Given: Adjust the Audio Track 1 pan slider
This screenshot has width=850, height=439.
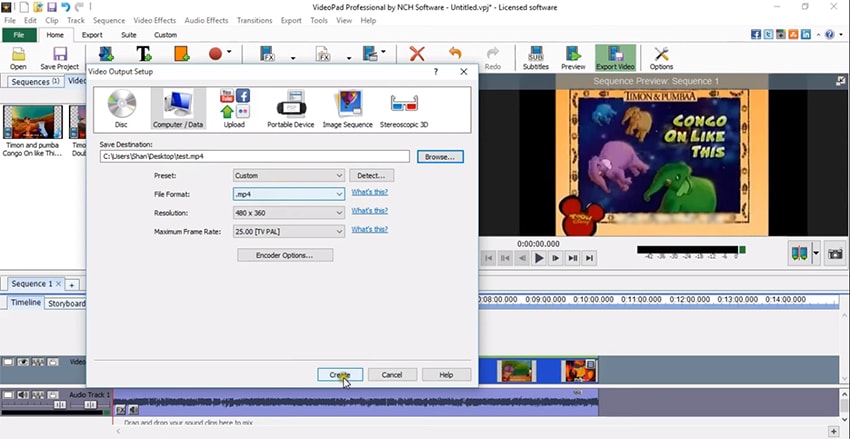Looking at the screenshot, I should (90, 404).
